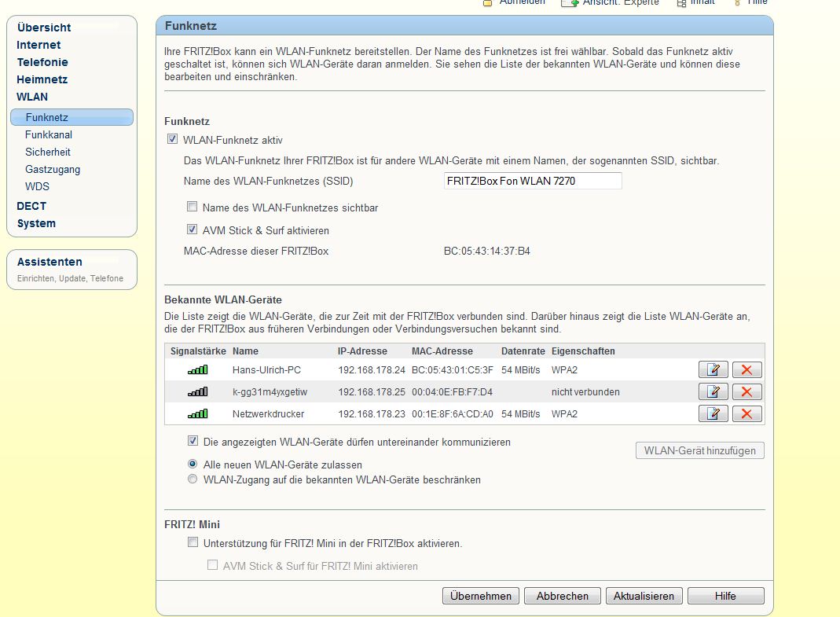This screenshot has width=840, height=617.
Task: Click MAC address BC:05:43:01:C5:3F
Action: coord(452,370)
